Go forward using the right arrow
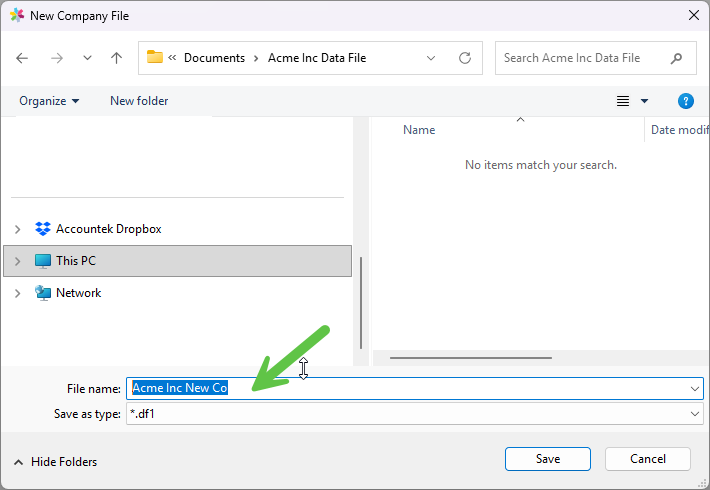 [57, 58]
